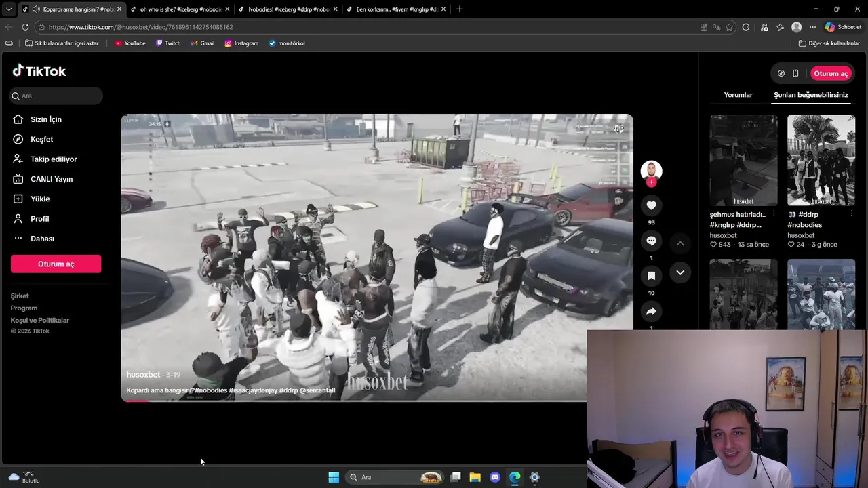
Task: Click the TikTok logo
Action: click(39, 71)
